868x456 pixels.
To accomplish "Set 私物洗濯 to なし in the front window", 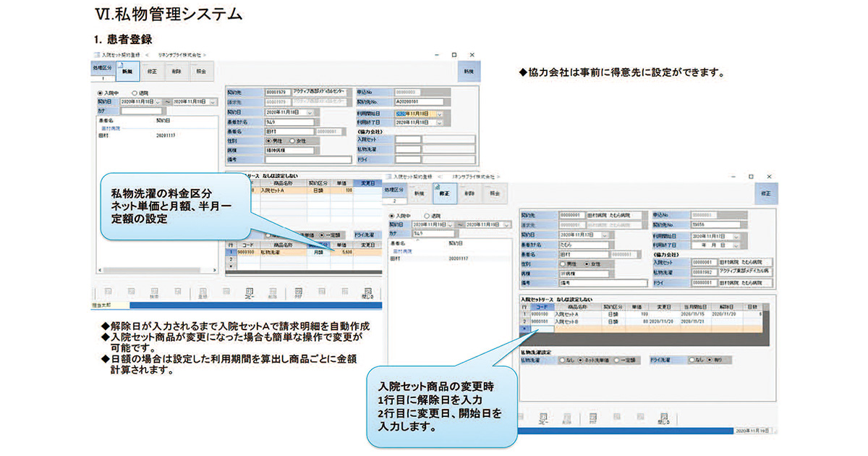I will pos(561,360).
